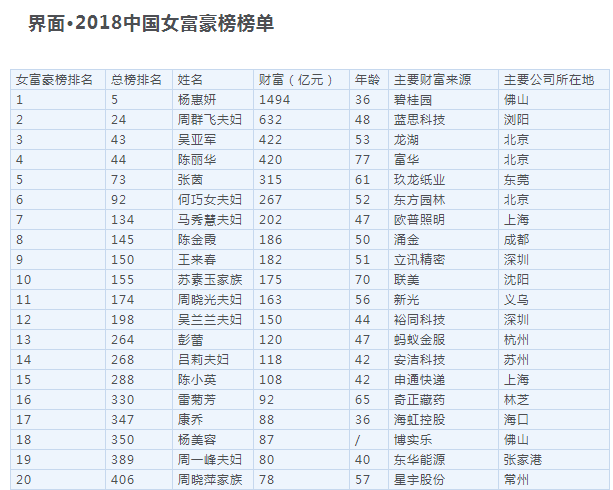Click the 姓名 column header
613x490 pixels.
[x=190, y=80]
